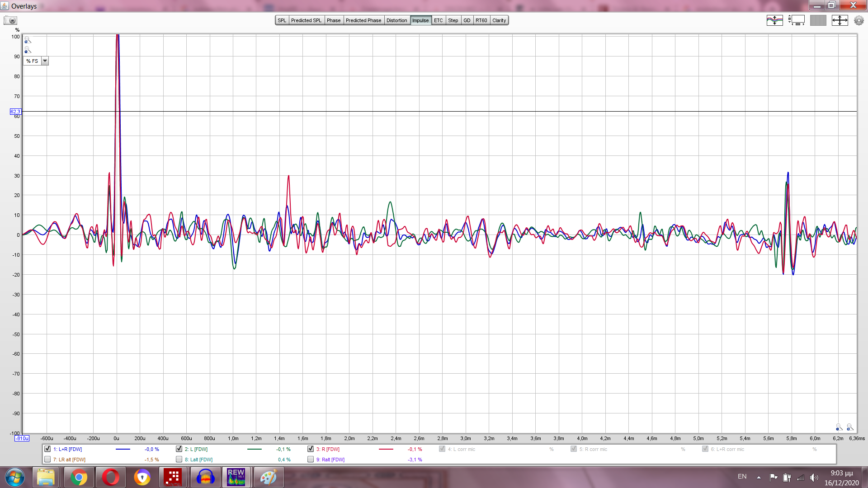The image size is (868, 488).
Task: Click the separate traces icon
Action: click(774, 20)
